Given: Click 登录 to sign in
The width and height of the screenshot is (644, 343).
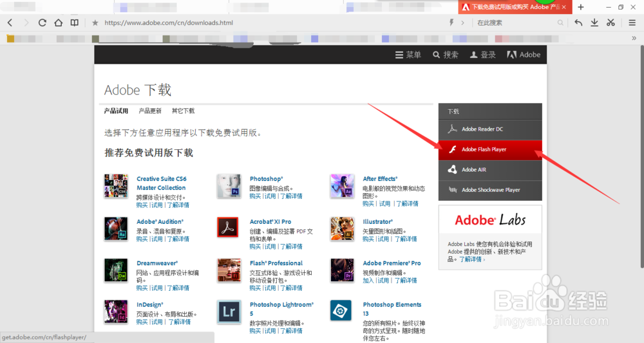Looking at the screenshot, I should (x=482, y=55).
